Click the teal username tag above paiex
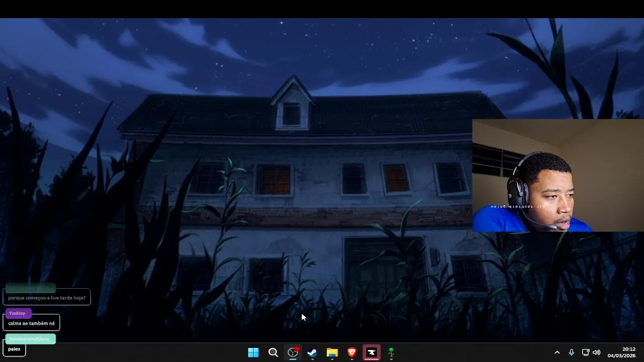Image resolution: width=644 pixels, height=362 pixels. pyautogui.click(x=30, y=338)
